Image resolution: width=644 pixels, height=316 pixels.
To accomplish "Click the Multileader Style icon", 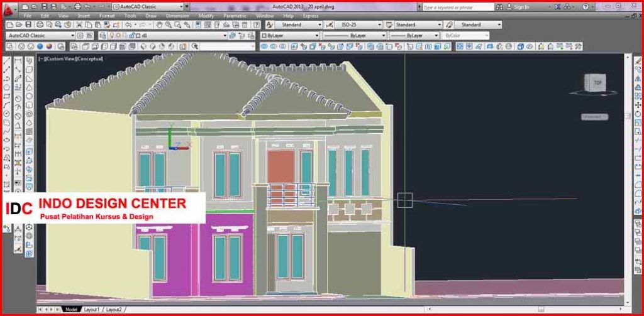I will [449, 25].
